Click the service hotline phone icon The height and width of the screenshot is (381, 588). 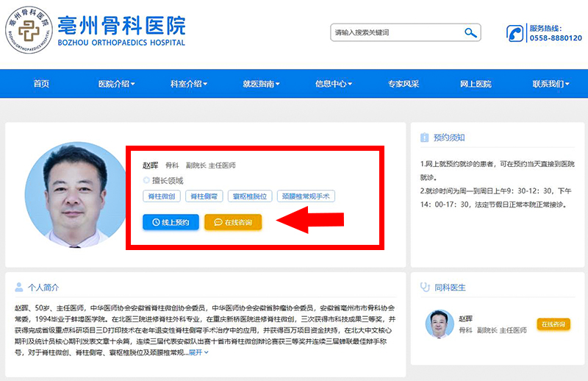pyautogui.click(x=515, y=33)
